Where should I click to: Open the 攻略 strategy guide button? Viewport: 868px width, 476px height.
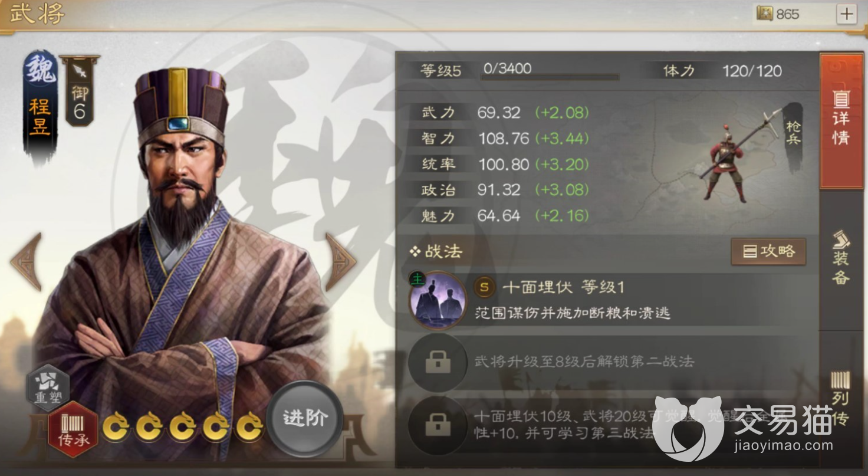click(768, 252)
